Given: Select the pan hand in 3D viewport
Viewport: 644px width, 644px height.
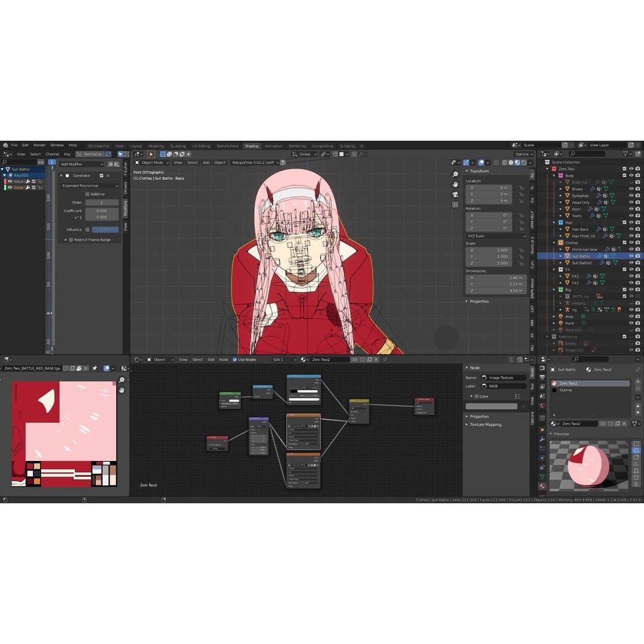Looking at the screenshot, I should (455, 184).
